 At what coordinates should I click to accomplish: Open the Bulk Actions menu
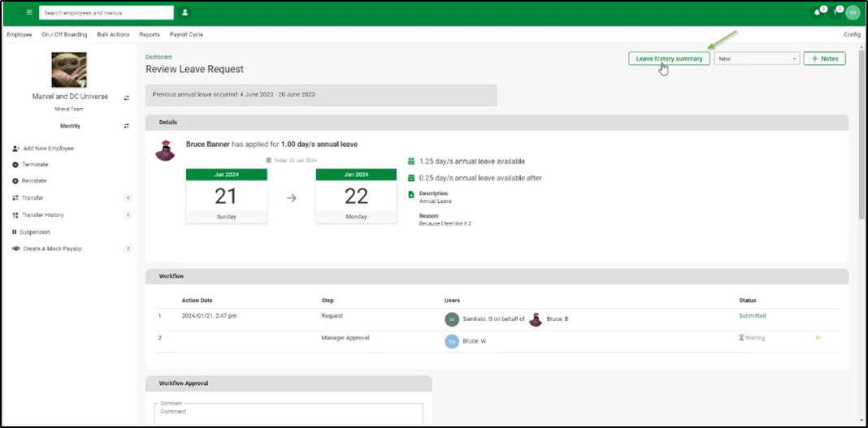[x=113, y=34]
